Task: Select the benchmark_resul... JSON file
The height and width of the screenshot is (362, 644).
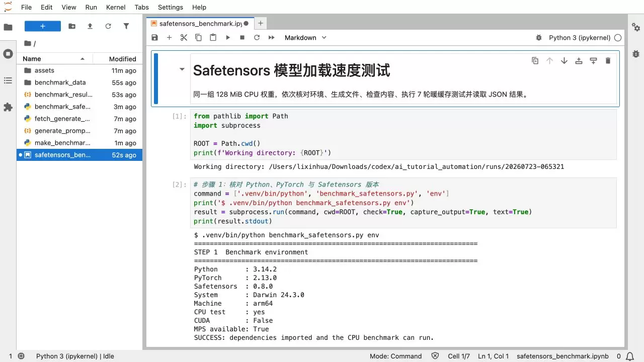Action: pos(79,95)
